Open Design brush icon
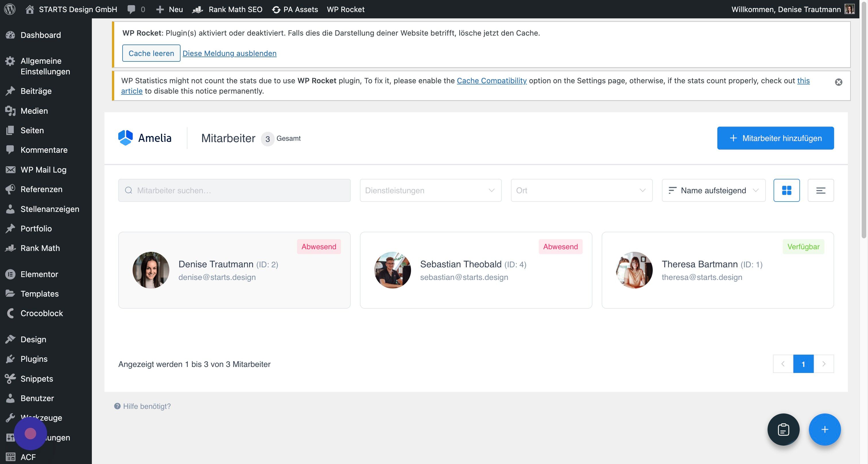868x464 pixels. [10, 339]
